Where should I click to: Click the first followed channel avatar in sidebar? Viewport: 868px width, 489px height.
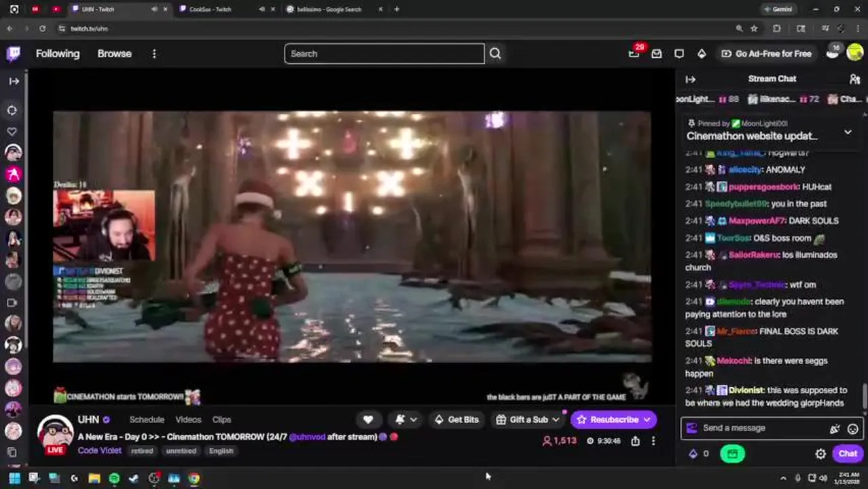click(x=13, y=153)
